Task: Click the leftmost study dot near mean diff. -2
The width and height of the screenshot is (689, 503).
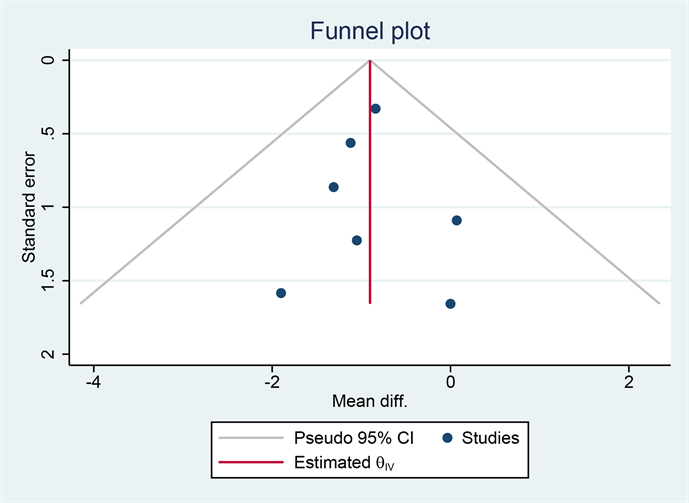Action: (281, 293)
